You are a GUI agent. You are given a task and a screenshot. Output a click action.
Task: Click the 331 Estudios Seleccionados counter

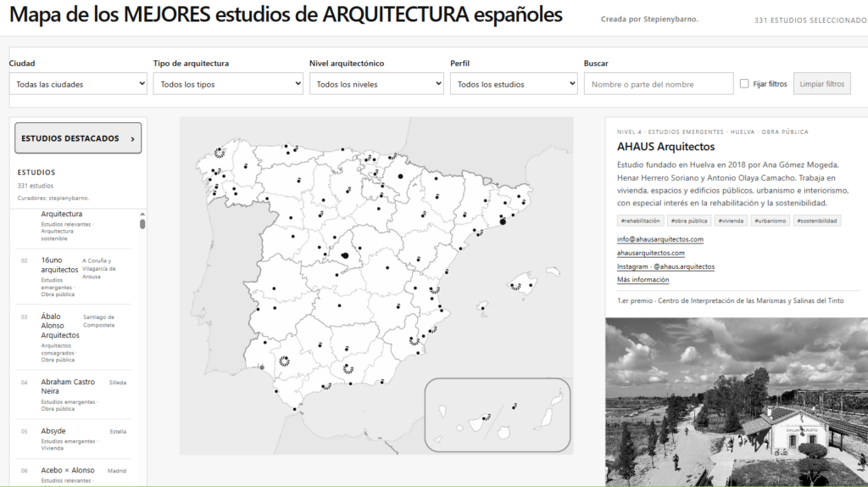pos(811,20)
